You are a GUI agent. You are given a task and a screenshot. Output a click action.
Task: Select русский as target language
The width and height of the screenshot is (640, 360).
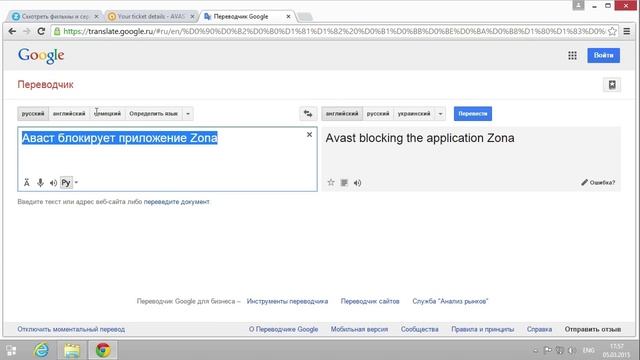coord(378,113)
